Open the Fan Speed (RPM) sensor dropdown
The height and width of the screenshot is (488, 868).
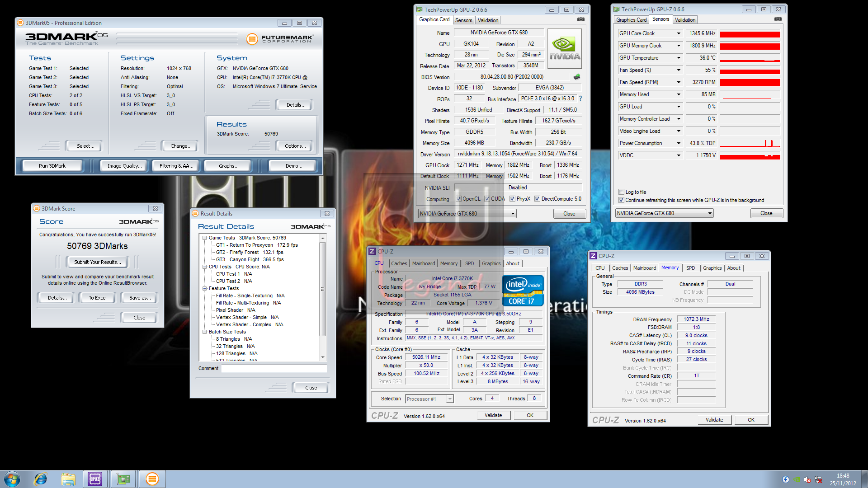[679, 82]
